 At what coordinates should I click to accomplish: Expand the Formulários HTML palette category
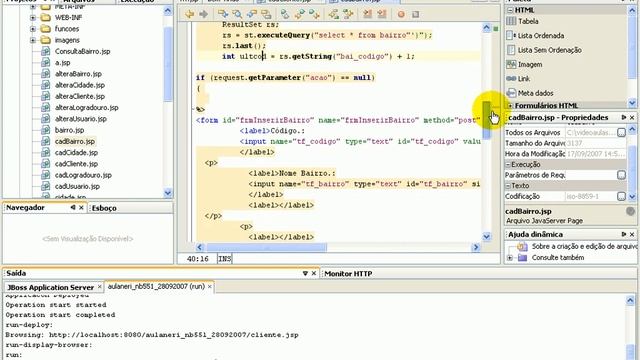[510, 106]
